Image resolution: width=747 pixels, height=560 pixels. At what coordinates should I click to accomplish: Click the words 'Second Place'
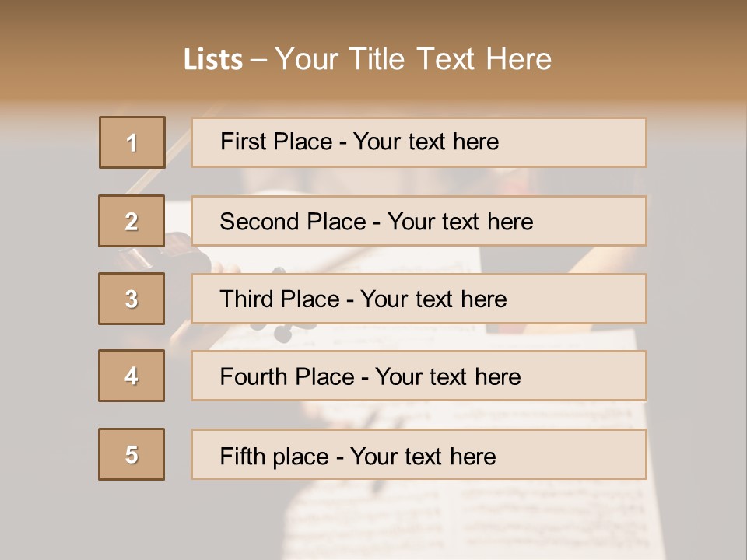pos(293,222)
